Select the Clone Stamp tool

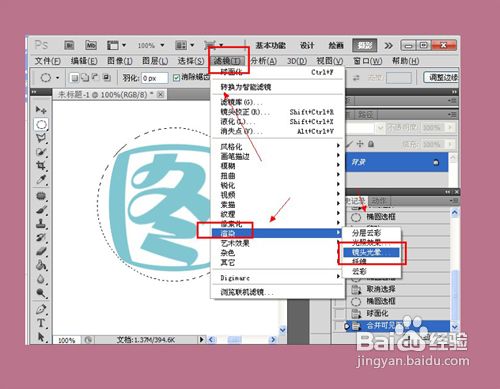point(41,223)
